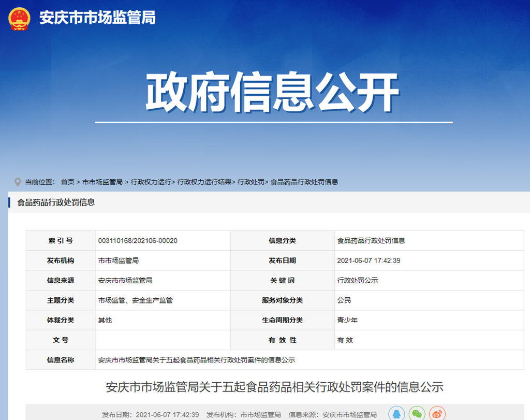Click 信息来源 label cell
The height and width of the screenshot is (420, 530).
(61, 280)
